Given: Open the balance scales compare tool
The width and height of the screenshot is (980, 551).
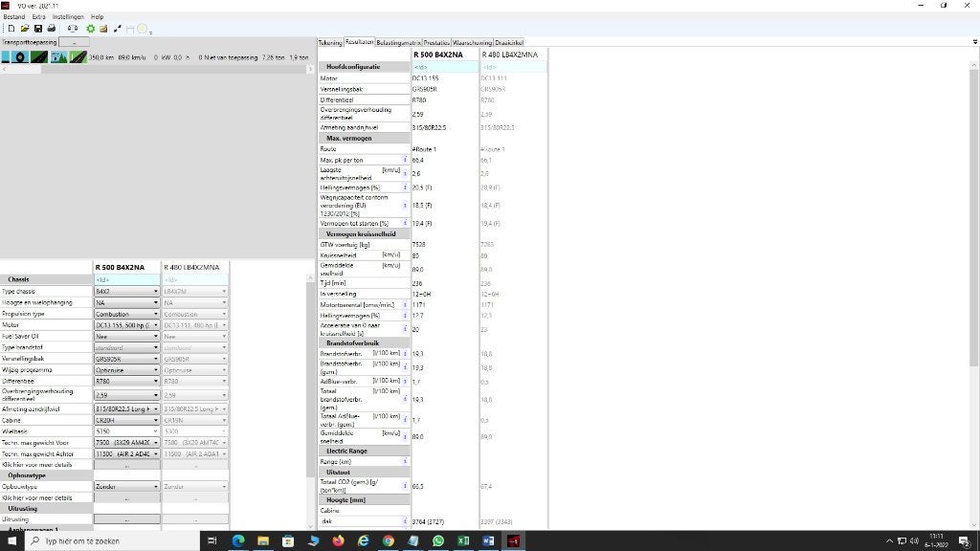Looking at the screenshot, I should [73, 29].
